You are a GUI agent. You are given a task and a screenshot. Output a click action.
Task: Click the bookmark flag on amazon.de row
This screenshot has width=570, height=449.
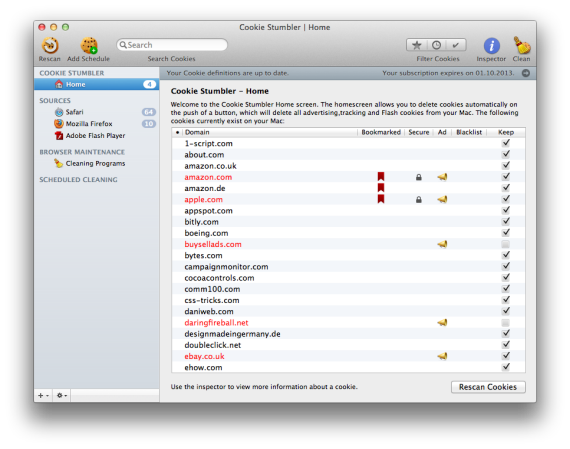click(x=381, y=188)
